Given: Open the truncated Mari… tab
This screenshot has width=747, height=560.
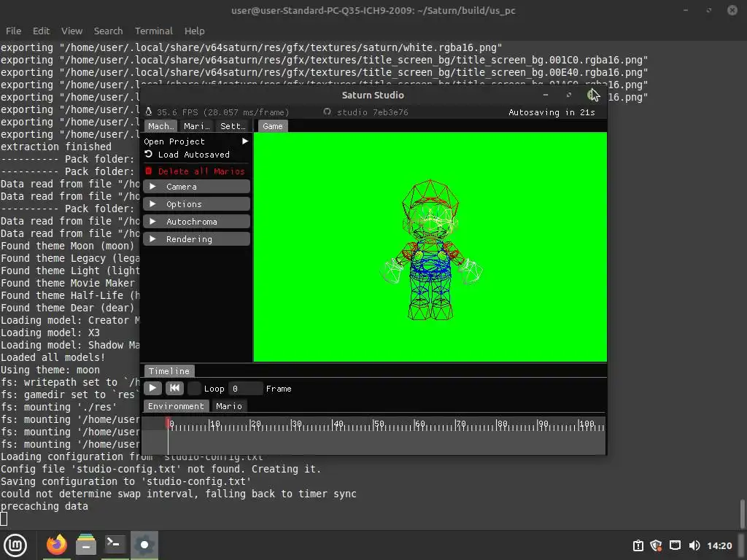Looking at the screenshot, I should [197, 126].
